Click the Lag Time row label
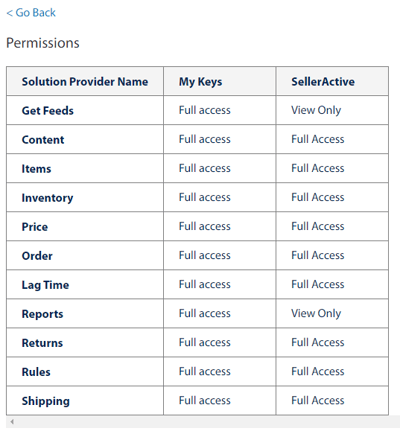This screenshot has width=400, height=434. click(x=45, y=285)
